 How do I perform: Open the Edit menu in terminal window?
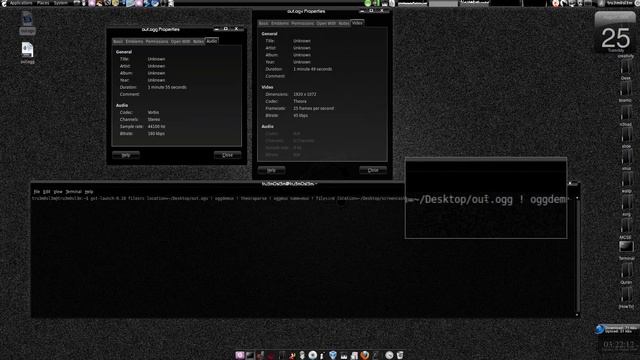pyautogui.click(x=47, y=191)
